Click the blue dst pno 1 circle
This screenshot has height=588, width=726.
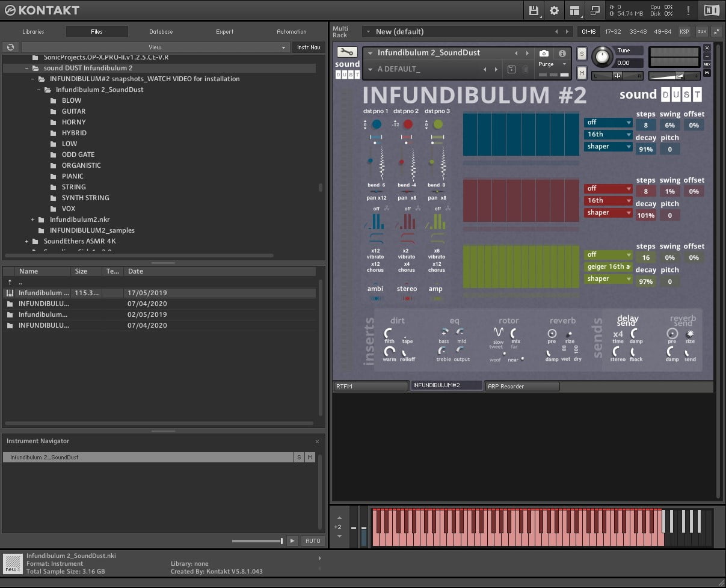pyautogui.click(x=377, y=124)
